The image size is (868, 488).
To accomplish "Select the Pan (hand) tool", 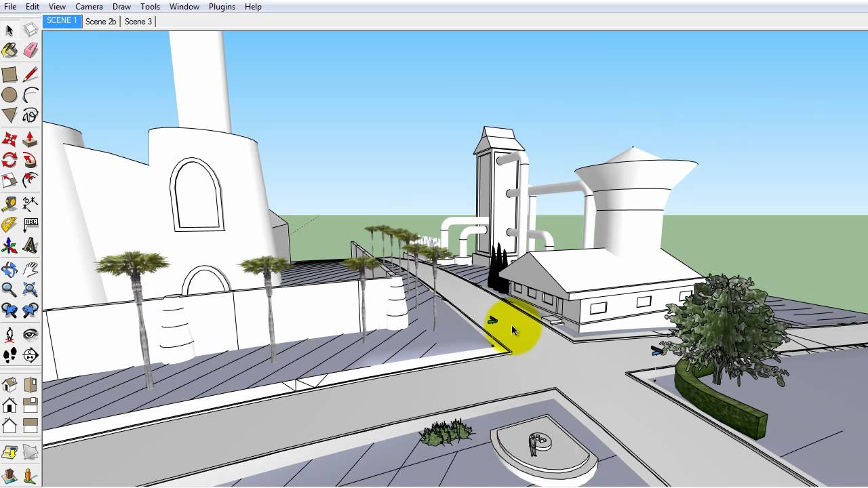I will click(x=30, y=269).
